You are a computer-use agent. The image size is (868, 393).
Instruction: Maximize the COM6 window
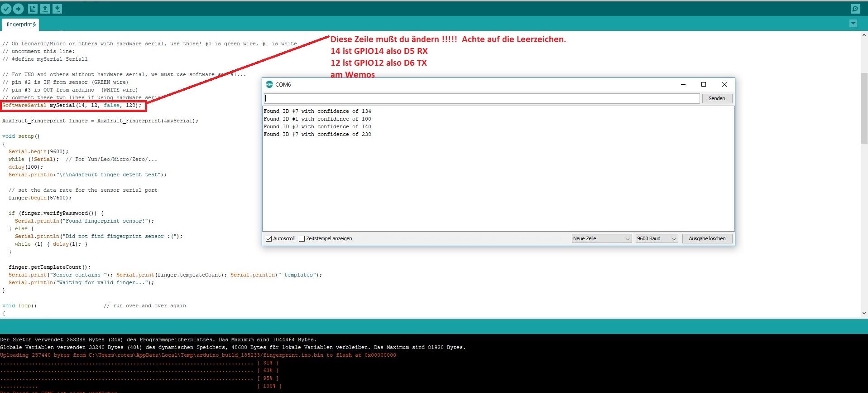coord(704,84)
